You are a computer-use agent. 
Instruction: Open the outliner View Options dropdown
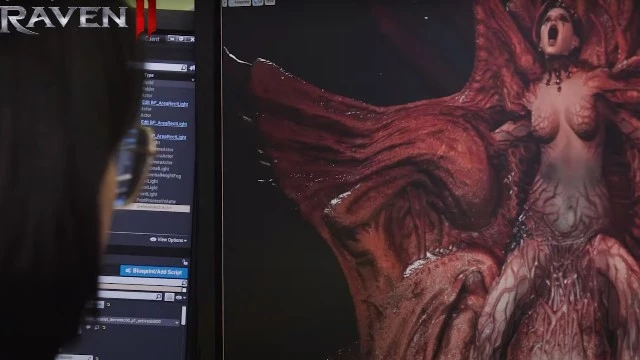click(168, 240)
